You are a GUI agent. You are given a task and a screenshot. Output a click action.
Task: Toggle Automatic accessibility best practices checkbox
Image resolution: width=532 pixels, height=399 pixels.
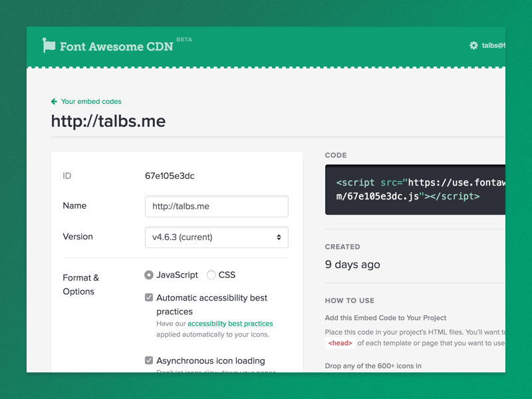point(148,297)
